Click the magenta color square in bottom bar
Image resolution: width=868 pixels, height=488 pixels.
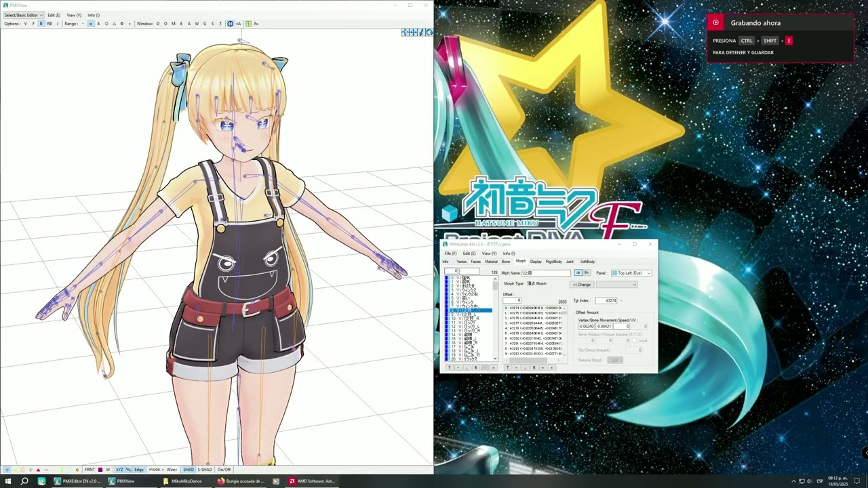pos(100,470)
